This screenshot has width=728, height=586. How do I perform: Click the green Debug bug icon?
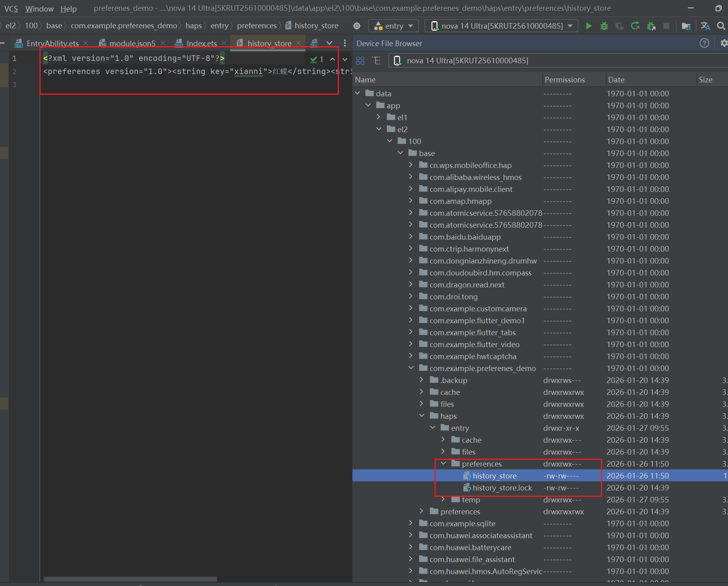(x=604, y=26)
